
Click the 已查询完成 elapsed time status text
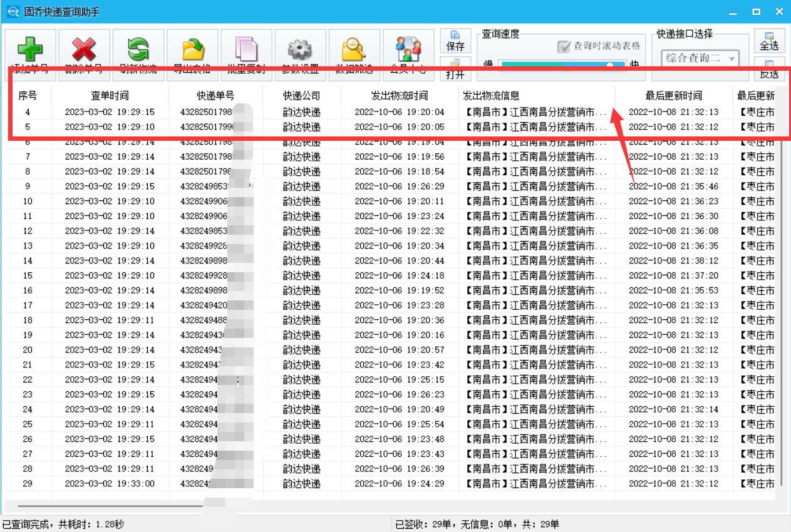(63, 524)
